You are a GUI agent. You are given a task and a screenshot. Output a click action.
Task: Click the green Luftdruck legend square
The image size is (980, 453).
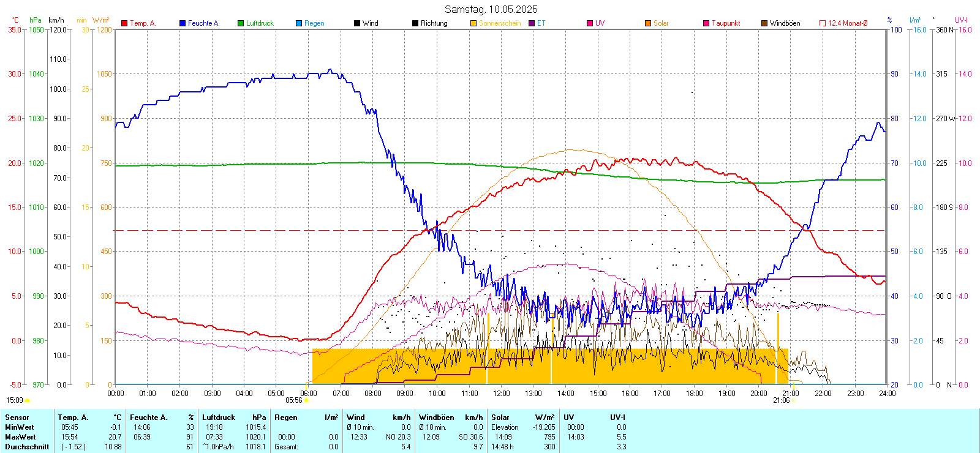(x=241, y=23)
